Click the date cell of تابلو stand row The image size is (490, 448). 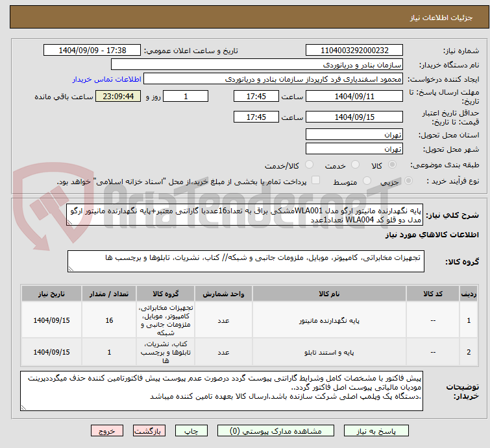click(x=51, y=352)
